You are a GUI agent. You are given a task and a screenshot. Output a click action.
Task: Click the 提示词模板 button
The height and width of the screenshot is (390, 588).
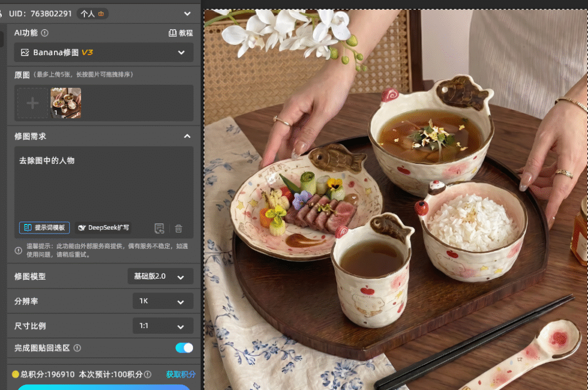[44, 227]
